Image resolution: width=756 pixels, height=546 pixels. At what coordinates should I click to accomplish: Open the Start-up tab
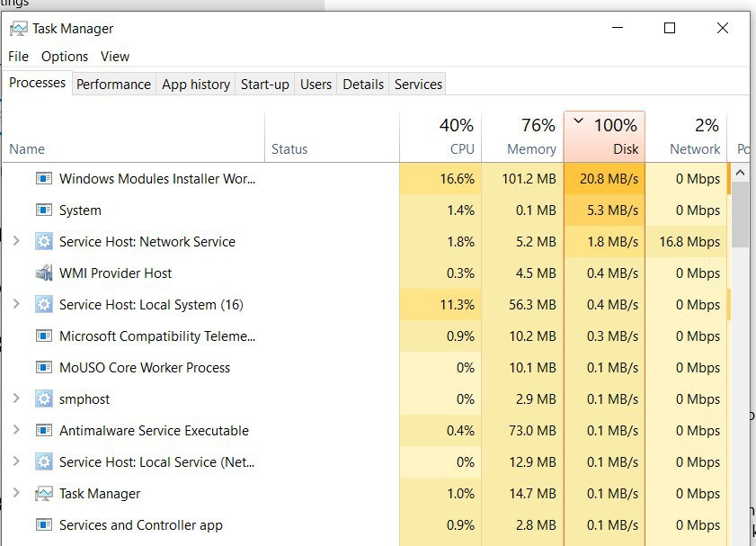pyautogui.click(x=264, y=85)
